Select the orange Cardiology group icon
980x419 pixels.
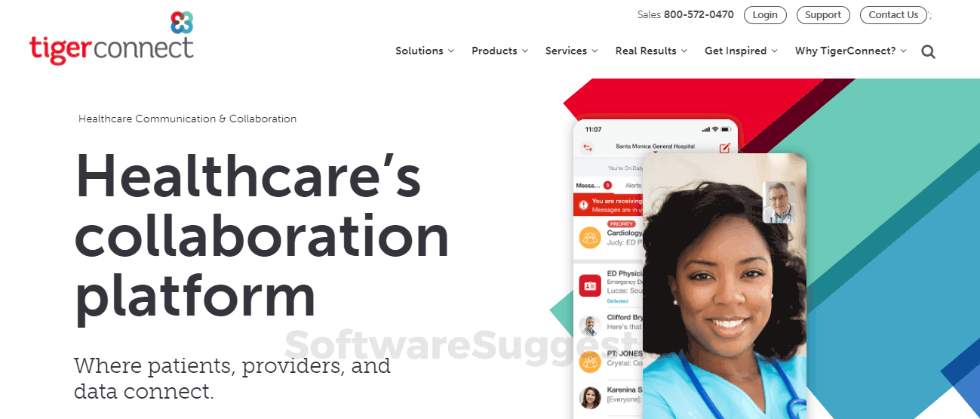pos(590,238)
